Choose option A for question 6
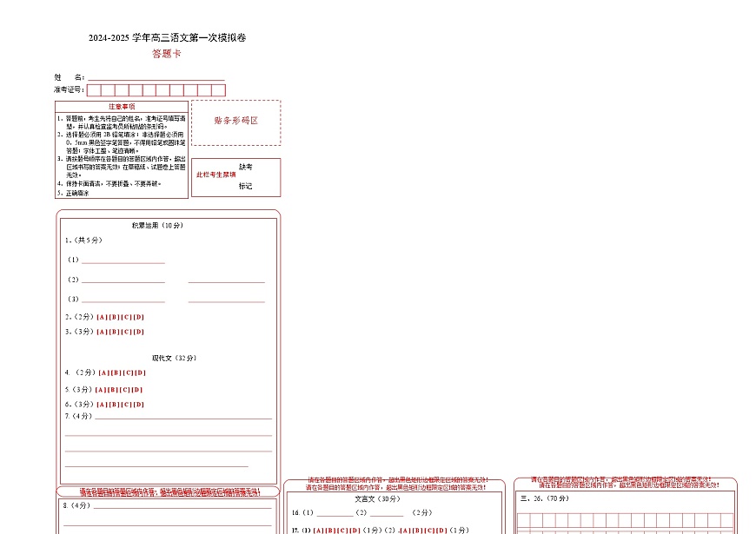This screenshot has width=756, height=534. coord(102,403)
